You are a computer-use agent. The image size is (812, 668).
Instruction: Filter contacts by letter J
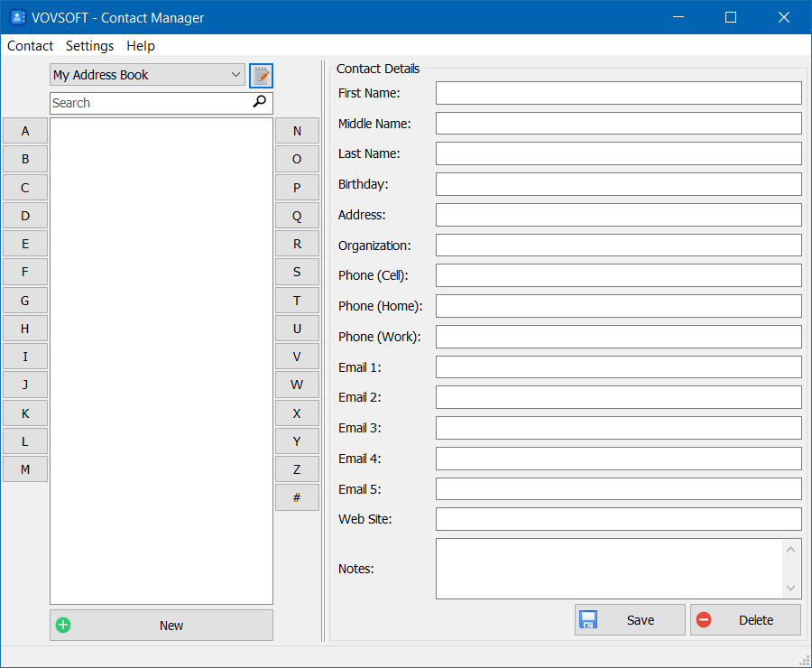[25, 385]
